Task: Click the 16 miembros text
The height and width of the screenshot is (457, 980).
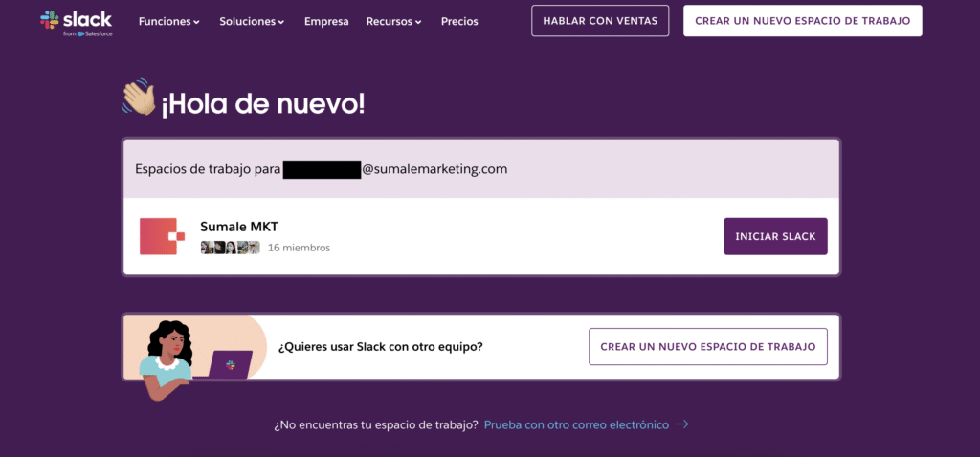Action: pyautogui.click(x=299, y=248)
